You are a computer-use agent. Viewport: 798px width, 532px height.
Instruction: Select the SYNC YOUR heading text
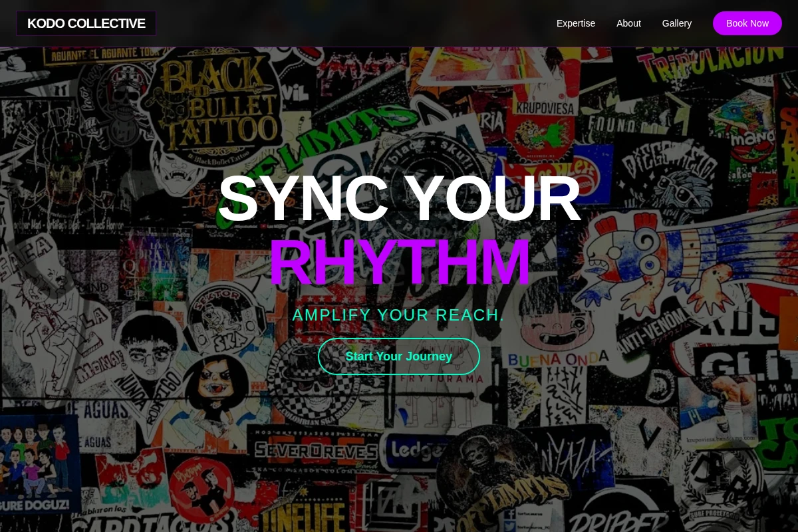coord(399,199)
